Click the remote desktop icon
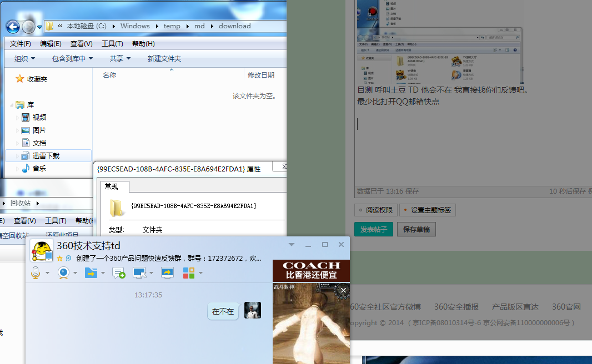Image resolution: width=592 pixels, height=364 pixels. [139, 272]
